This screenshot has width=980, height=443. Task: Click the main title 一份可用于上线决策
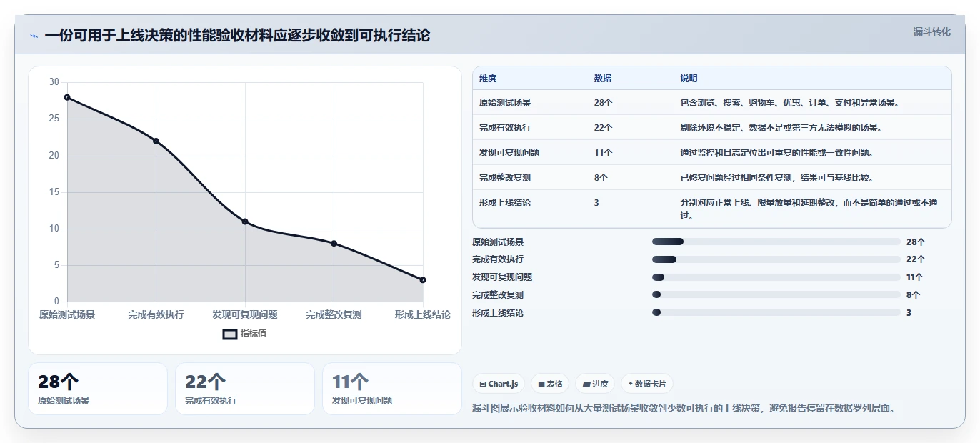tap(237, 36)
